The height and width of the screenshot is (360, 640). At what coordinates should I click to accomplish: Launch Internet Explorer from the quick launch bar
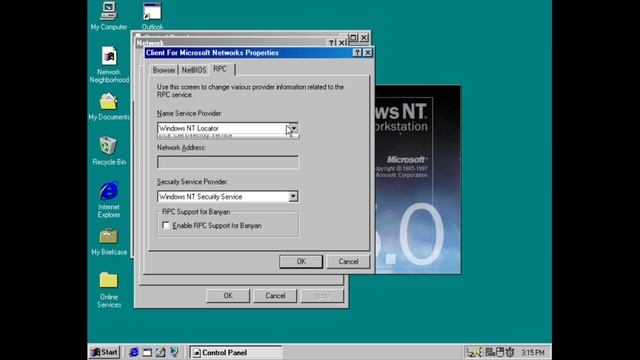[134, 352]
